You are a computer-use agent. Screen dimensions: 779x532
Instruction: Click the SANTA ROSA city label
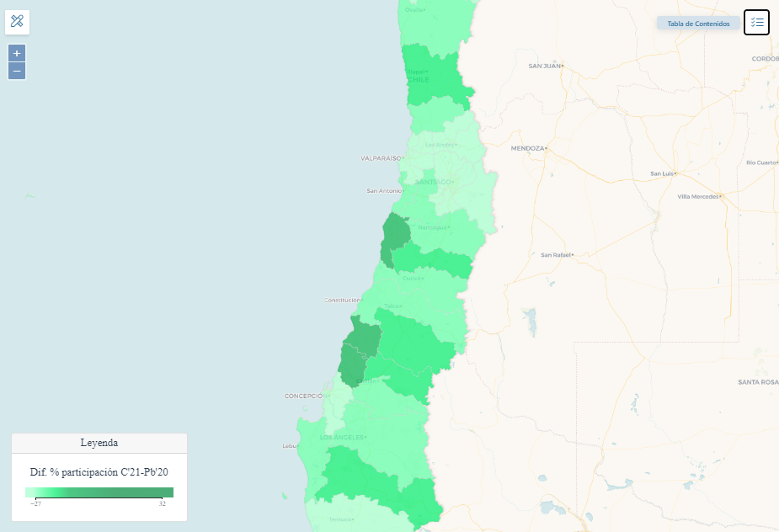click(758, 382)
